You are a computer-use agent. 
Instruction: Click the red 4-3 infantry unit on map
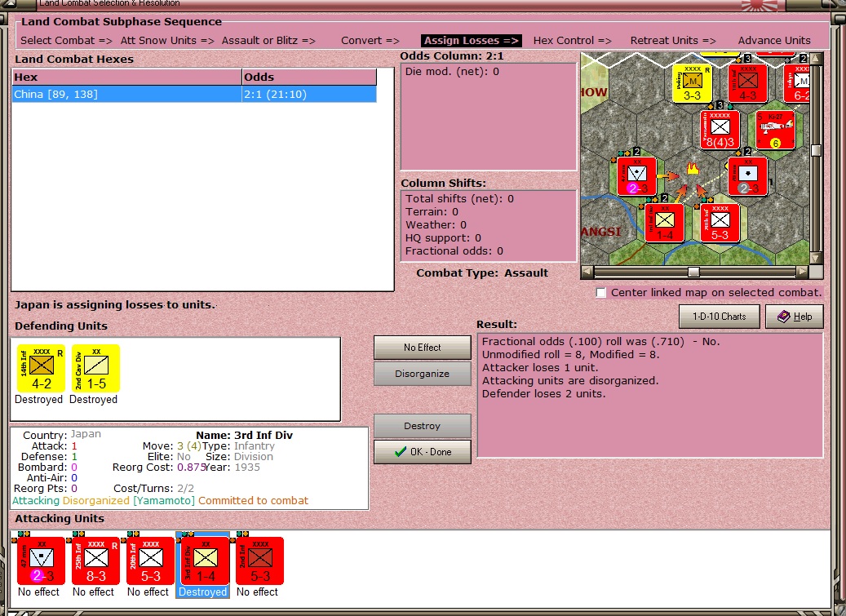(x=747, y=83)
